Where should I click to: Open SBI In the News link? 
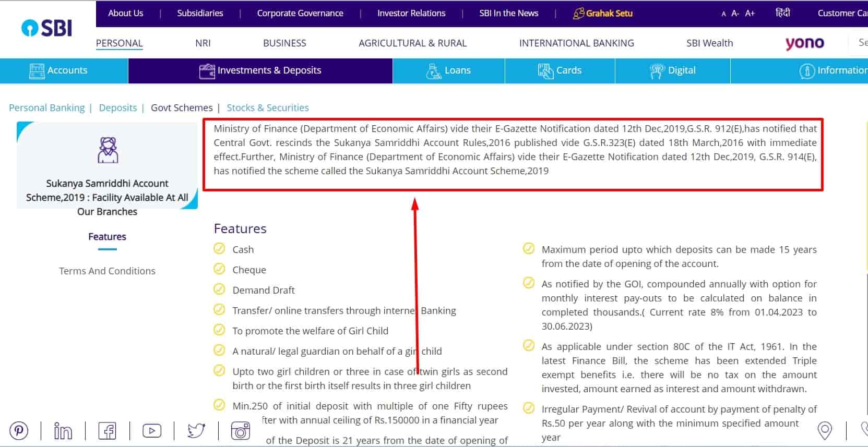509,13
